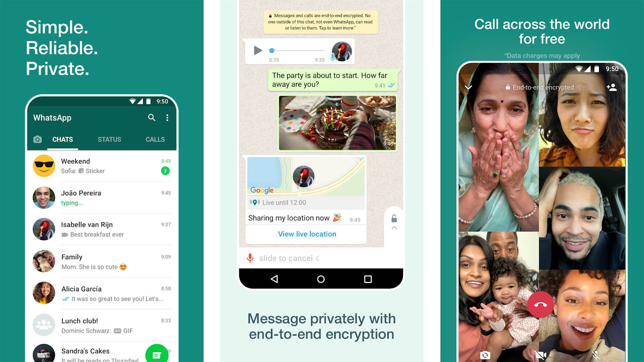Click the CHATS tab label

pyautogui.click(x=62, y=139)
